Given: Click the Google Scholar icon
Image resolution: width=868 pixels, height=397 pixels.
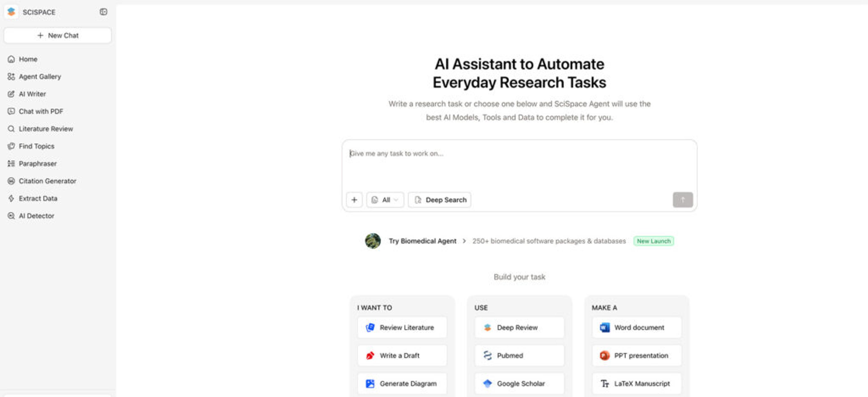Looking at the screenshot, I should (487, 383).
